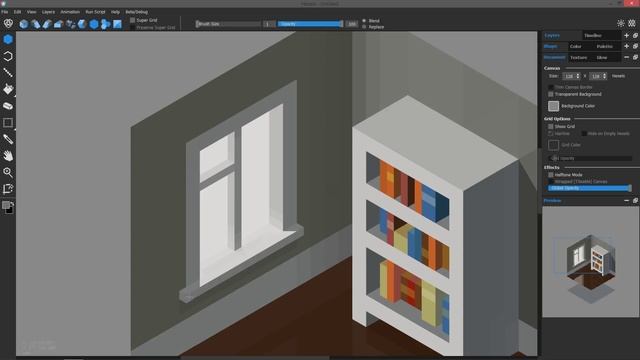The width and height of the screenshot is (640, 360).
Task: Open the Animation menu
Action: click(70, 12)
